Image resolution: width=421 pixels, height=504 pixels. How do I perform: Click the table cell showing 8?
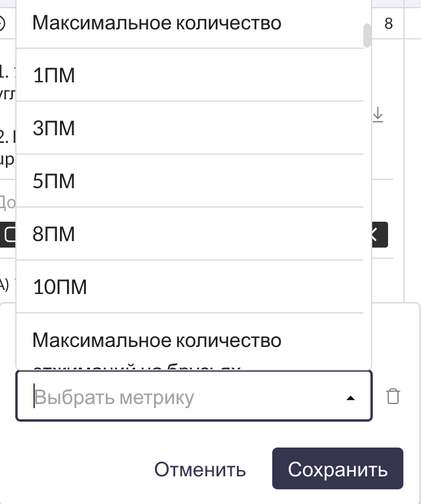(389, 24)
